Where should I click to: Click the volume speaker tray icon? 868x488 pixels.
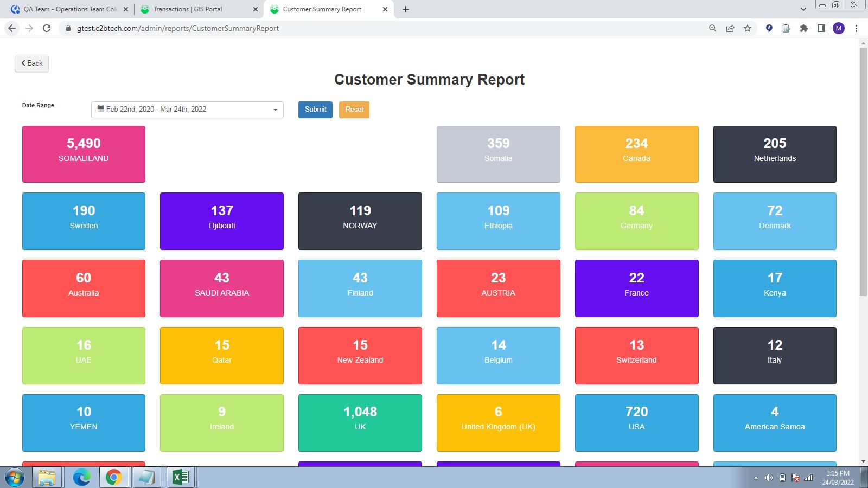[769, 478]
